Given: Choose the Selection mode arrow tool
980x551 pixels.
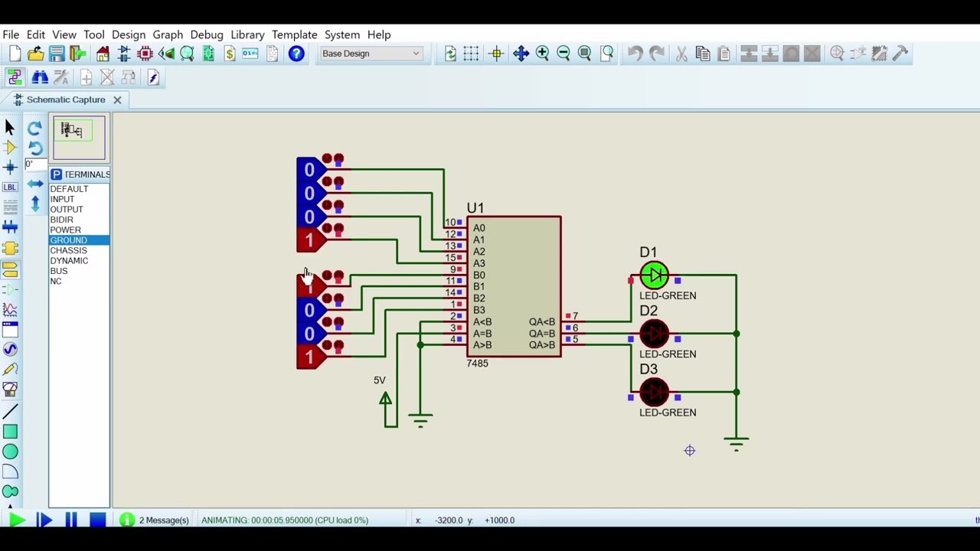Looking at the screenshot, I should (x=10, y=128).
